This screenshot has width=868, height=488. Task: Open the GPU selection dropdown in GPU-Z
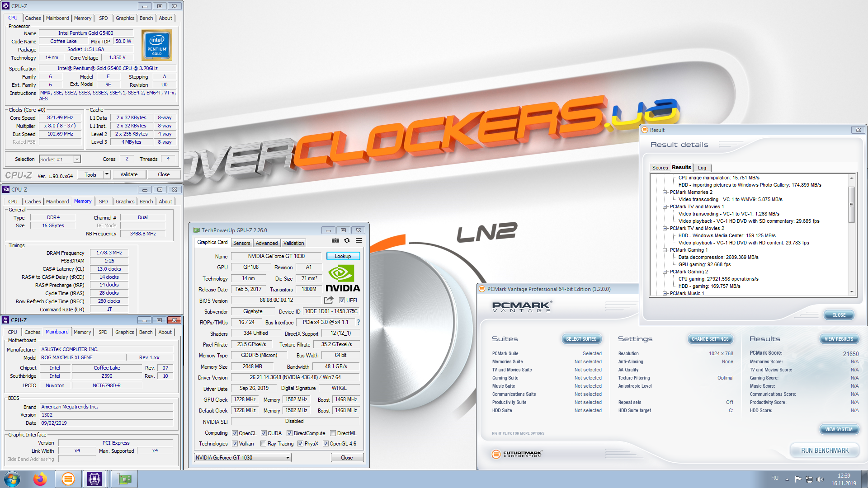243,458
